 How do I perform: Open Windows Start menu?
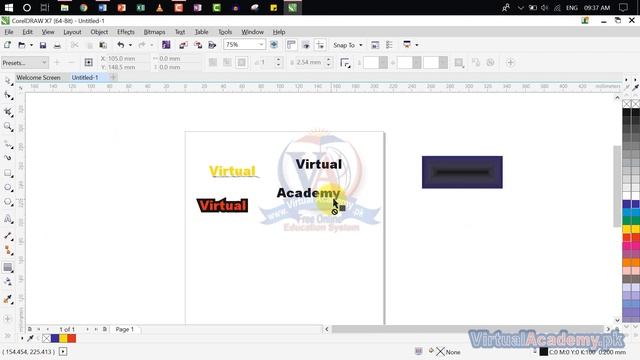coord(8,7)
